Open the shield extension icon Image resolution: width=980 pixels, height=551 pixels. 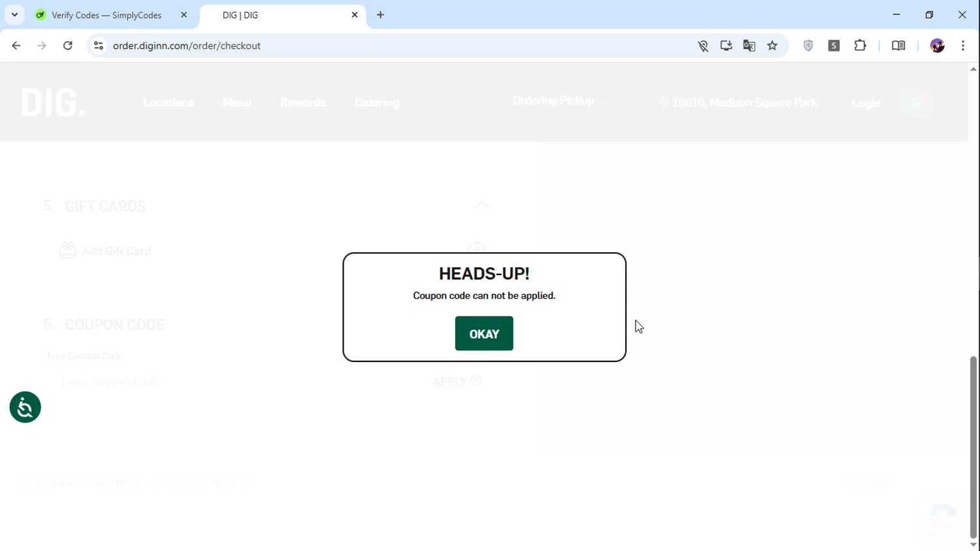coord(808,46)
